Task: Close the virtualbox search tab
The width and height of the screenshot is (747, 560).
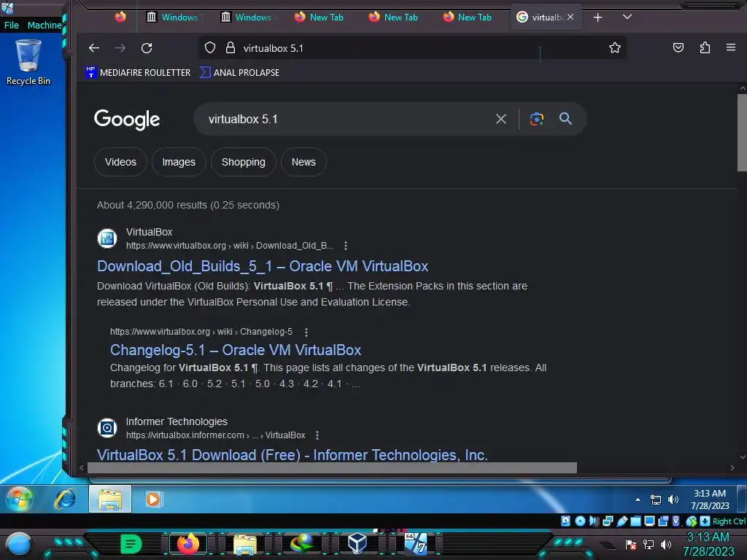Action: tap(570, 17)
